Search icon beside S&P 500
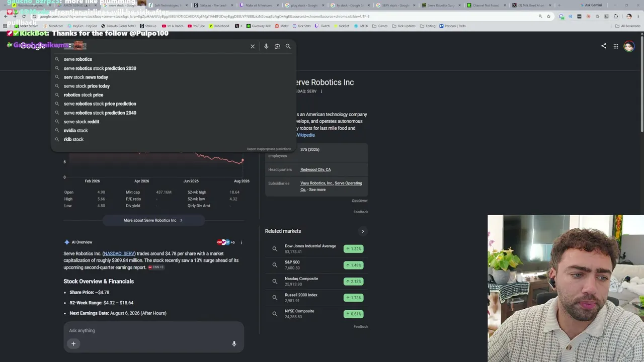This screenshot has height=362, width=644. coord(275,265)
